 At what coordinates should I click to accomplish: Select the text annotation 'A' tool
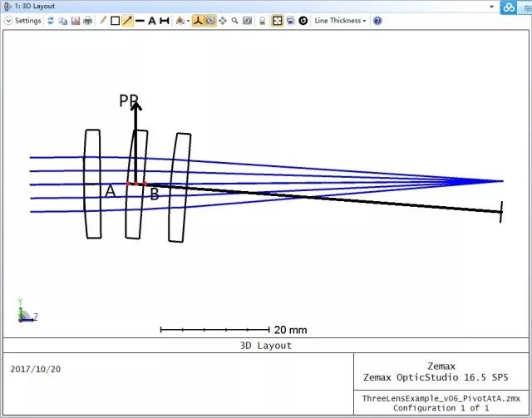pos(152,21)
